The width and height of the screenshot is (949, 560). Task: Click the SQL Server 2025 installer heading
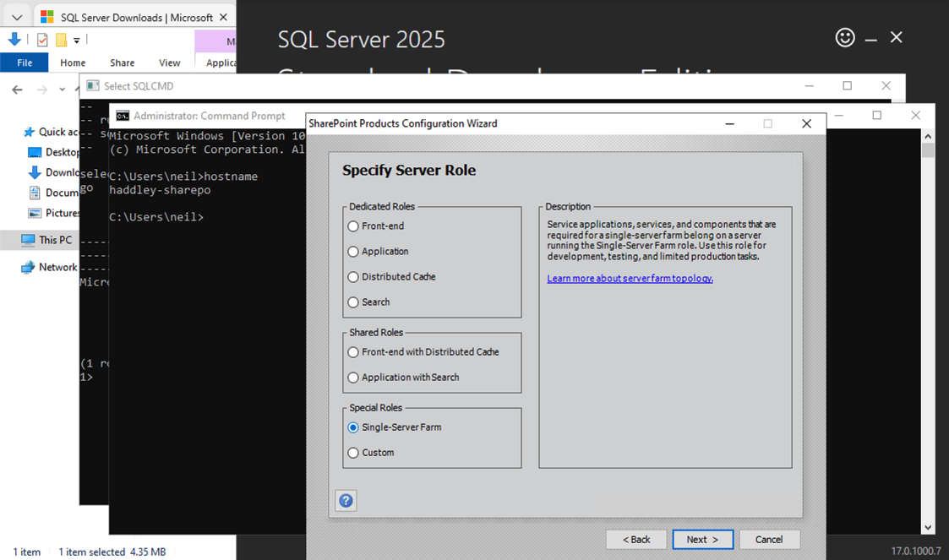point(362,40)
